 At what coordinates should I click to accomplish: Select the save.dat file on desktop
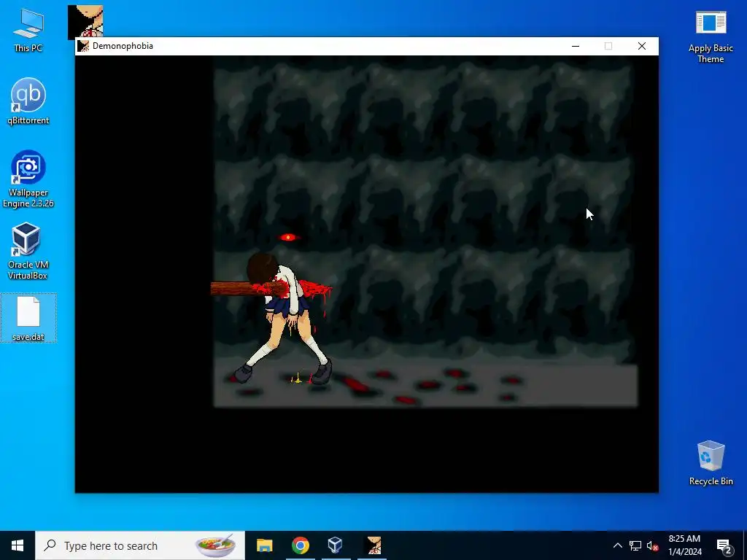(x=28, y=318)
